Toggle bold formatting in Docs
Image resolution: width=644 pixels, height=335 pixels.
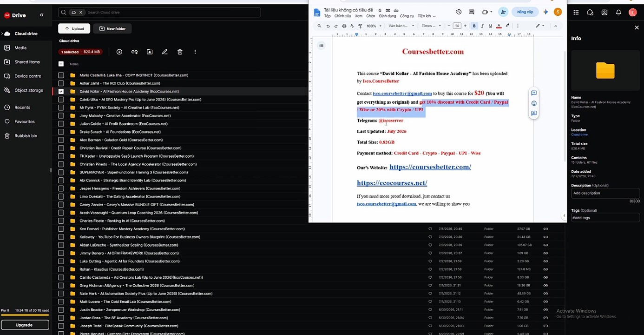pyautogui.click(x=474, y=26)
